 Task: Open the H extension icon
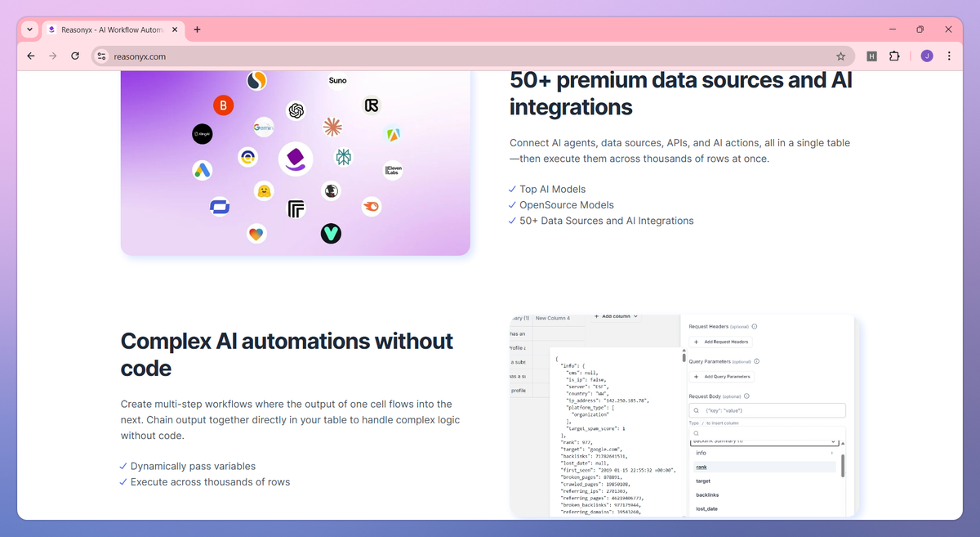click(x=871, y=56)
